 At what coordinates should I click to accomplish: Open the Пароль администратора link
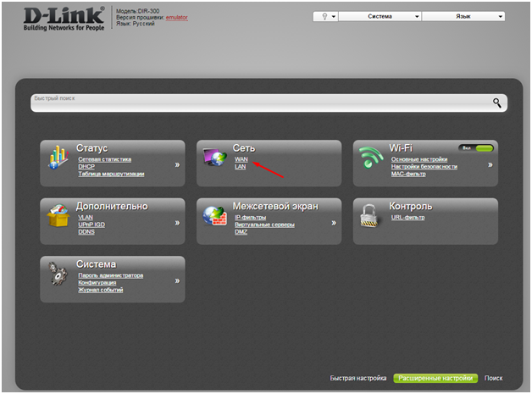point(110,275)
